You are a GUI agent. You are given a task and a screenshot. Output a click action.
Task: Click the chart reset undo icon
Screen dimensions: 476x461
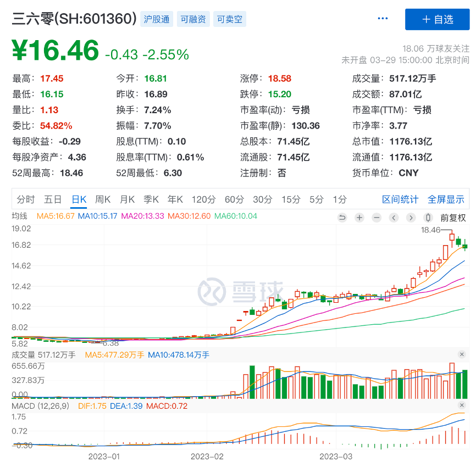pos(342,218)
